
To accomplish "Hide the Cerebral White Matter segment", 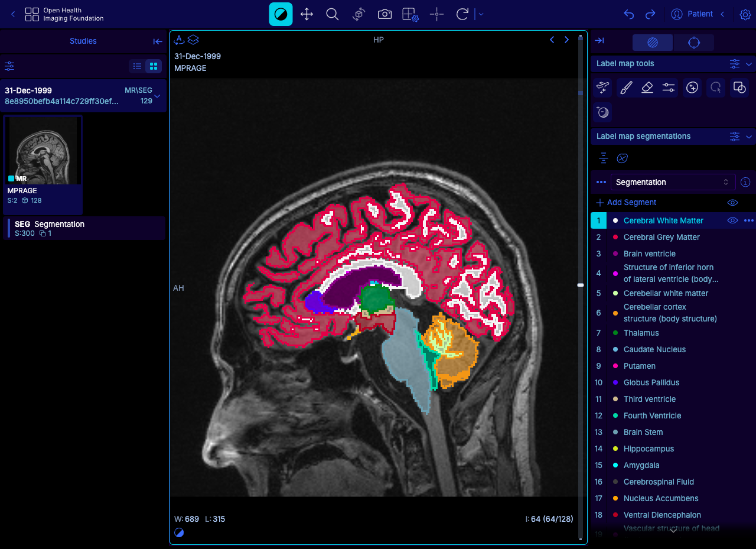I will [733, 220].
